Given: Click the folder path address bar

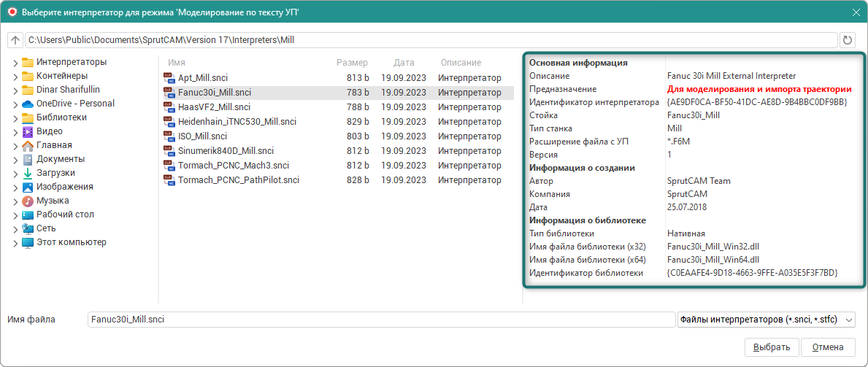Looking at the screenshot, I should coord(431,40).
